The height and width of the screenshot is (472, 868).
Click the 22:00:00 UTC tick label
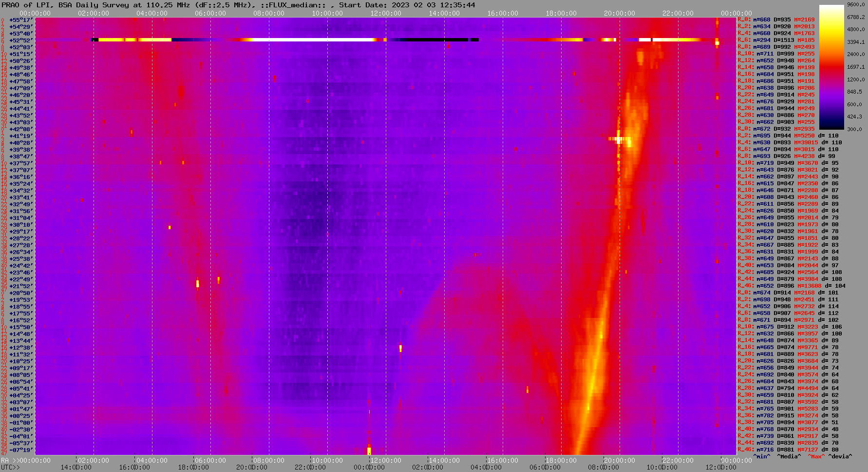tap(310, 467)
